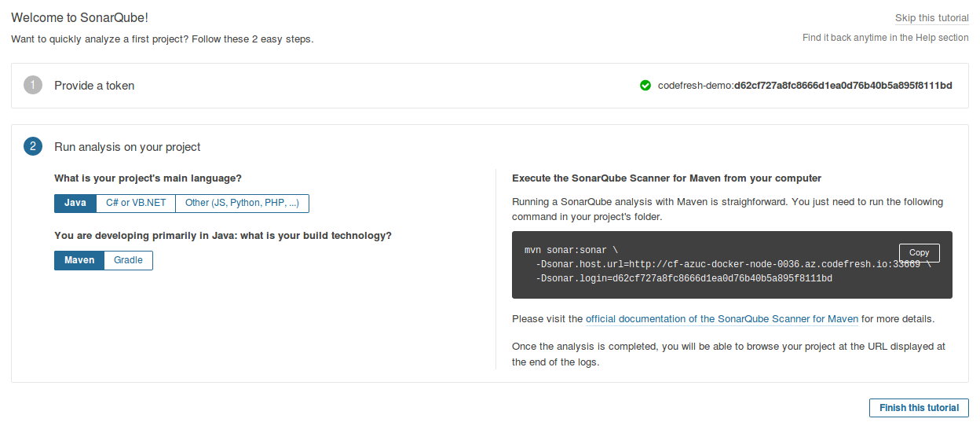Pick Maven as build technology
Viewport: 980px width, 426px height.
79,260
